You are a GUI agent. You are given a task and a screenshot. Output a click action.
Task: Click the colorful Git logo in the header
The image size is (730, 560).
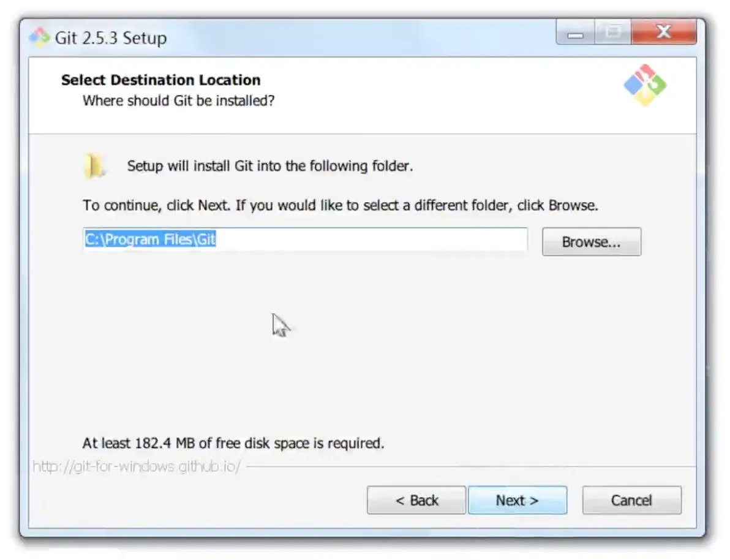point(644,85)
